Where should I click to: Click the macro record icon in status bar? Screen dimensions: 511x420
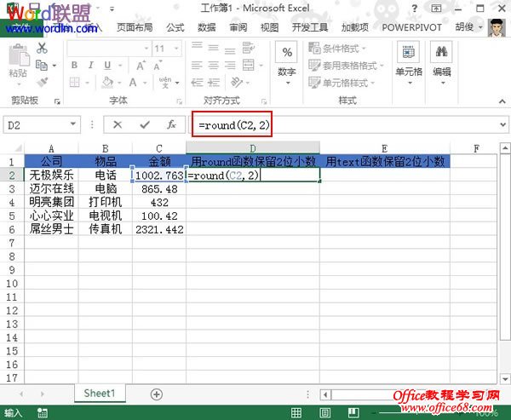(x=40, y=410)
